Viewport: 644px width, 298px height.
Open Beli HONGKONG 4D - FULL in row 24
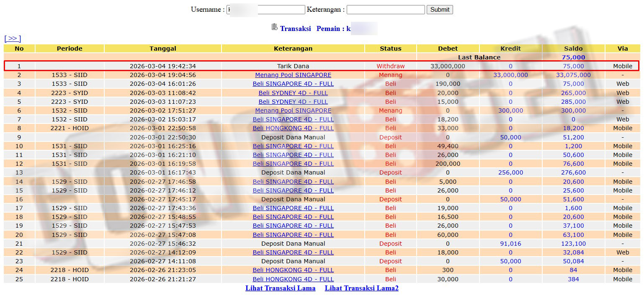293,270
